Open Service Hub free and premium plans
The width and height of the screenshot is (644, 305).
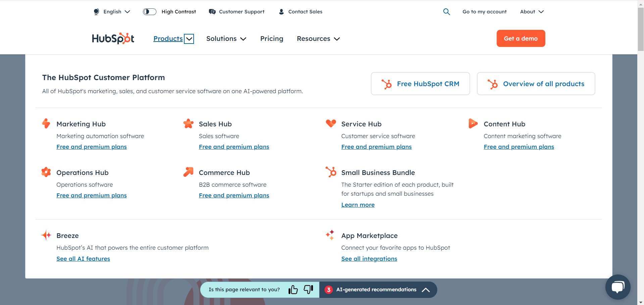pos(376,147)
